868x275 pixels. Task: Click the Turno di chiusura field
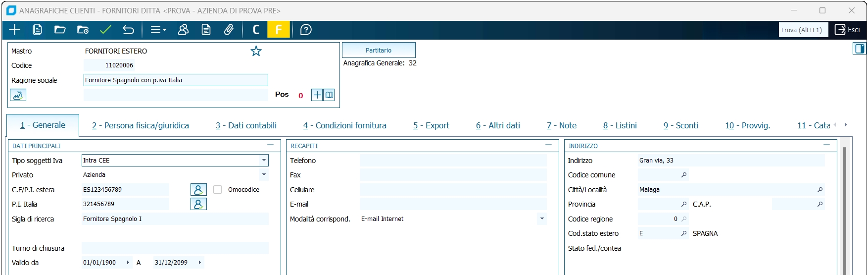click(175, 248)
